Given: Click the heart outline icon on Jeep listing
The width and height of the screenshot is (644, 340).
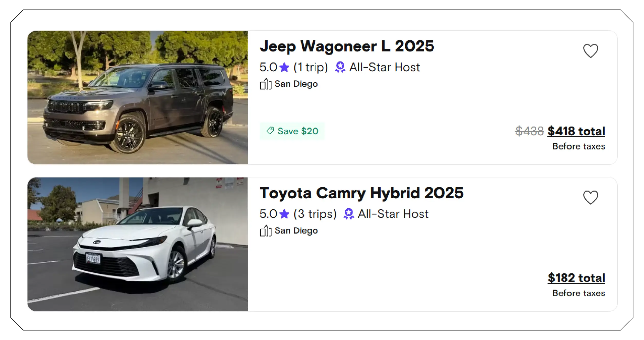Looking at the screenshot, I should (x=591, y=51).
